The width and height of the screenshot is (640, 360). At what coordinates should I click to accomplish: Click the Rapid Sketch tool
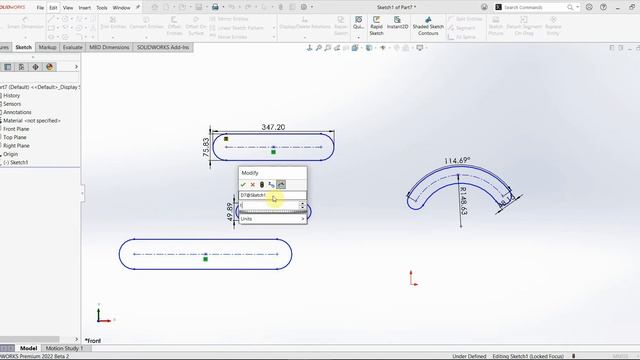click(x=376, y=26)
